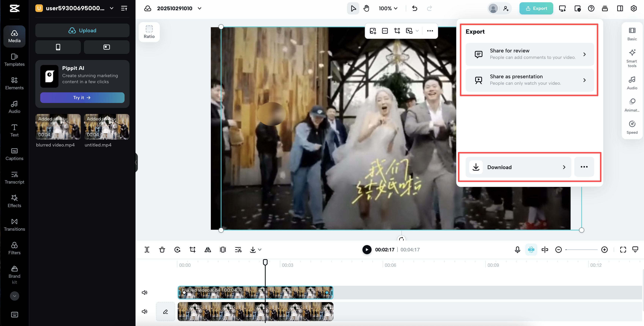Click Try it for Pippit AI
This screenshot has width=644, height=326.
(82, 98)
